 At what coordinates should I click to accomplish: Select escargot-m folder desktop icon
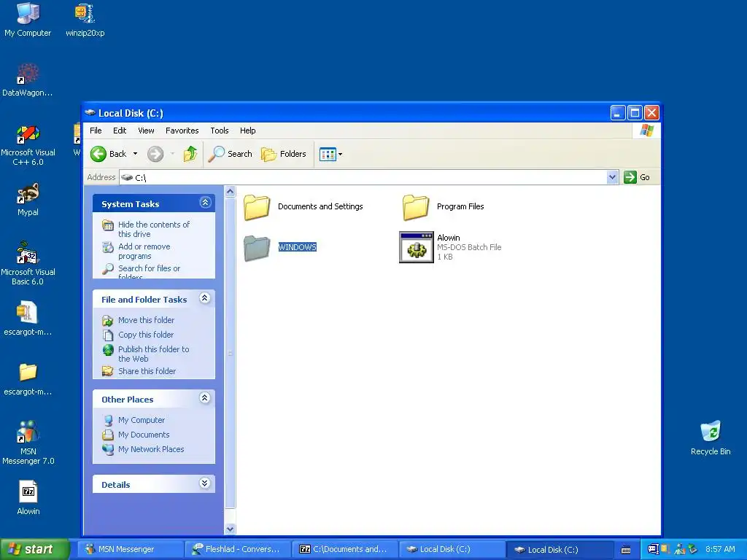point(28,378)
